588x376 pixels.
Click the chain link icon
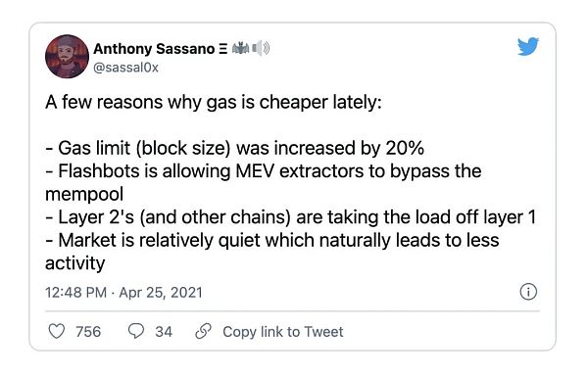[203, 331]
